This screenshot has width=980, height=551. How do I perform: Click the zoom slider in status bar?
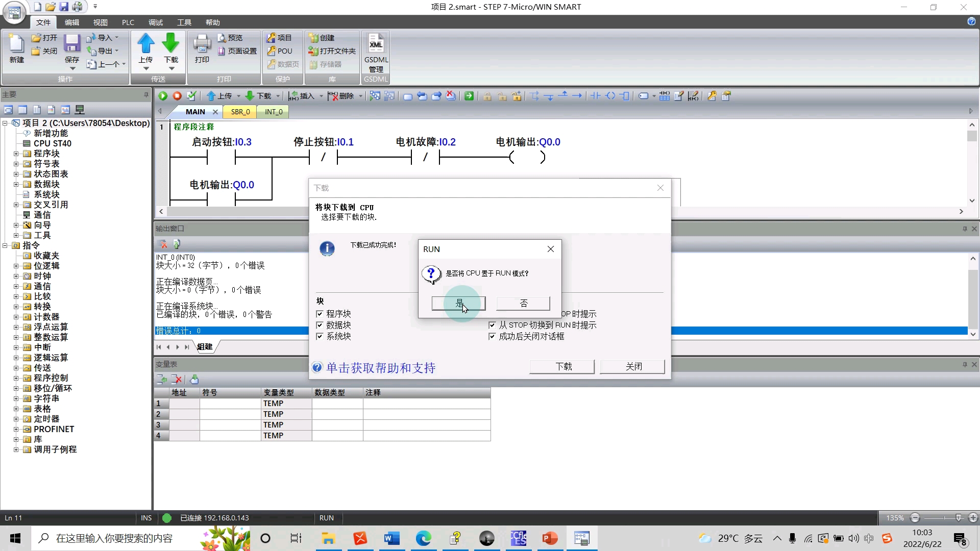point(958,518)
